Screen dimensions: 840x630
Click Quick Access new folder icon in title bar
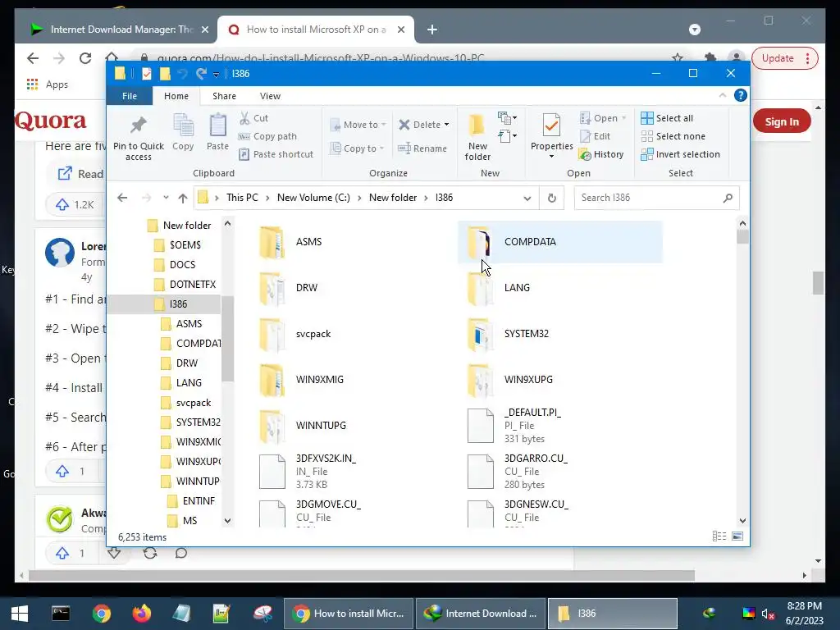[x=165, y=74]
